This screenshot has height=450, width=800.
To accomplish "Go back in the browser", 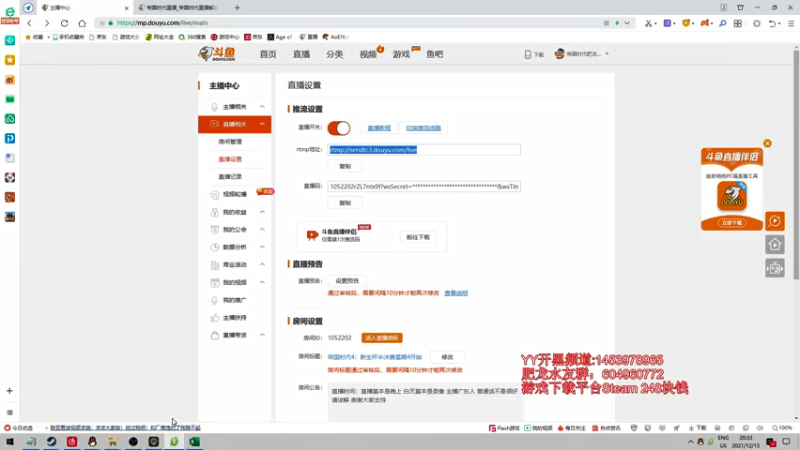I will pyautogui.click(x=30, y=23).
